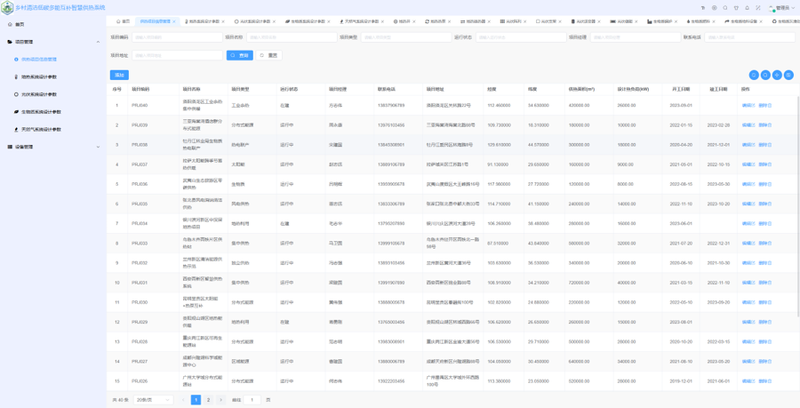Click the blue 添加 add button

(119, 75)
